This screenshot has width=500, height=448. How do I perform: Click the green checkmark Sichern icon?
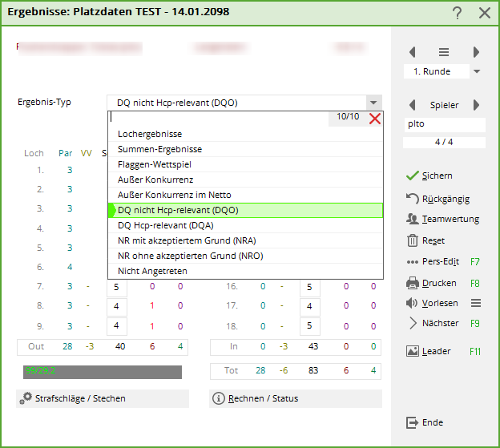(x=413, y=176)
